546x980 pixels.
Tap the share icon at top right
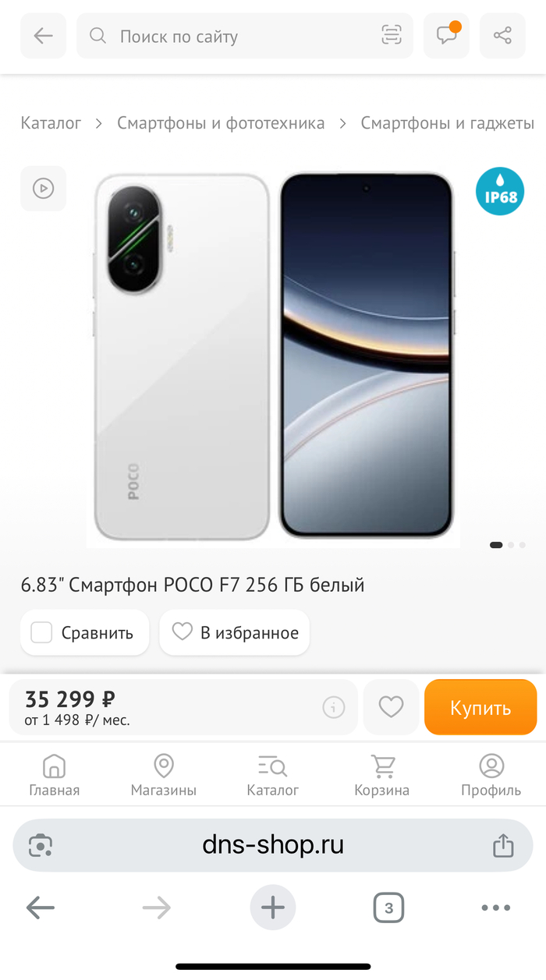pyautogui.click(x=502, y=36)
